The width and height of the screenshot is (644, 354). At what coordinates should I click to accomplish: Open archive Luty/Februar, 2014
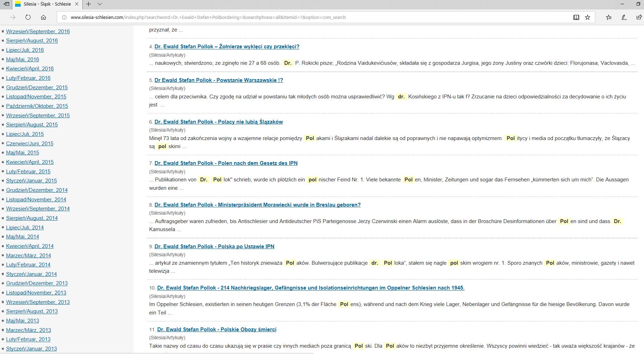[x=28, y=265]
